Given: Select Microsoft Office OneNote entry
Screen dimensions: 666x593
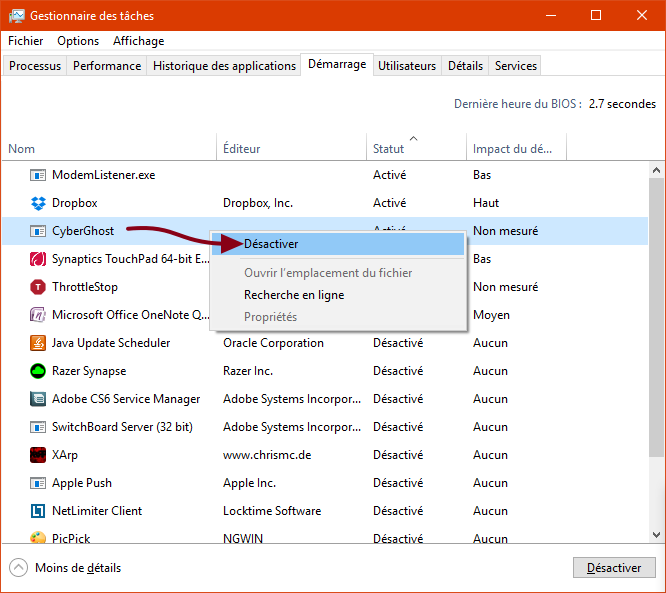Looking at the screenshot, I should coord(131,315).
